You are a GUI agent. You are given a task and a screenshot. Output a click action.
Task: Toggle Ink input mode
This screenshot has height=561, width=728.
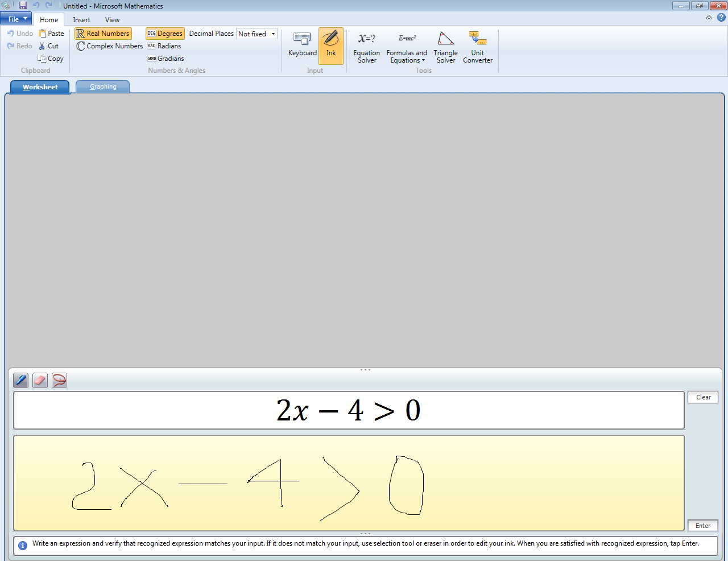(x=331, y=46)
